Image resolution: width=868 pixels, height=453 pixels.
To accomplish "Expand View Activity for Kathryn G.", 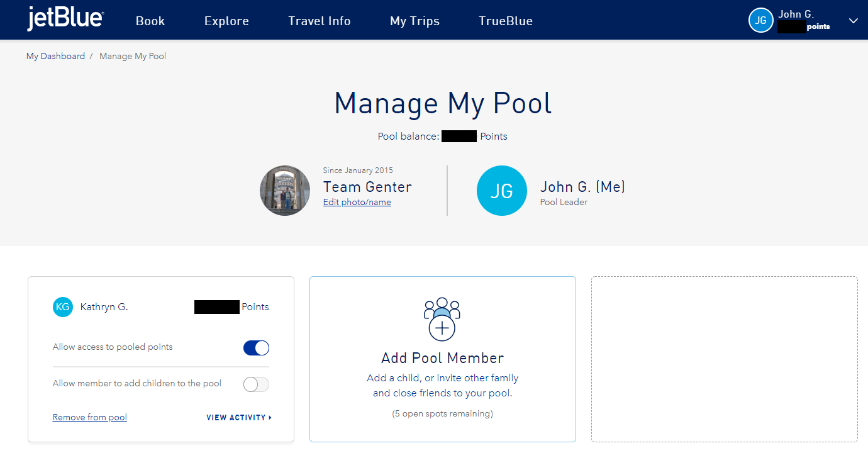I will pyautogui.click(x=238, y=417).
